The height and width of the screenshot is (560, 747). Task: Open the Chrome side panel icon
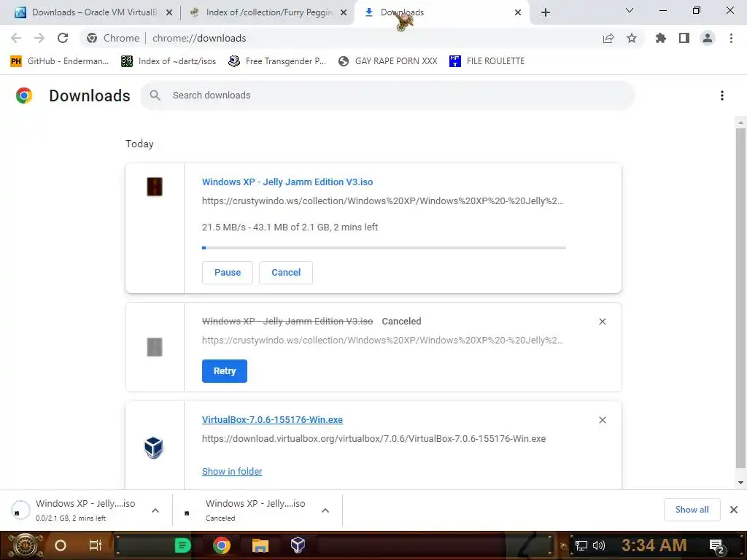684,38
